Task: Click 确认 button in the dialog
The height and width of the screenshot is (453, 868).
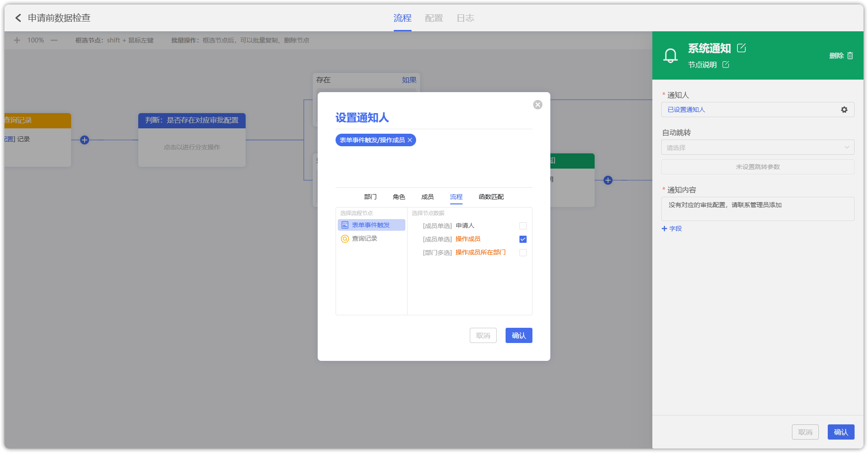Action: pyautogui.click(x=519, y=335)
